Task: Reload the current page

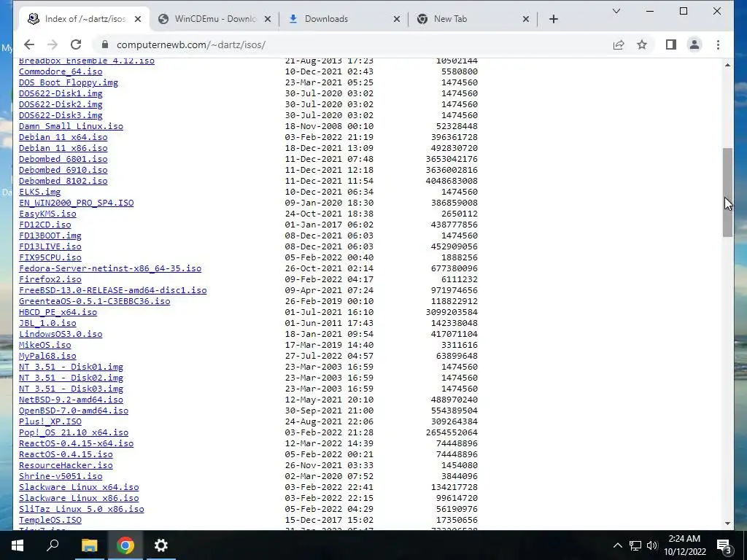Action: point(76,44)
